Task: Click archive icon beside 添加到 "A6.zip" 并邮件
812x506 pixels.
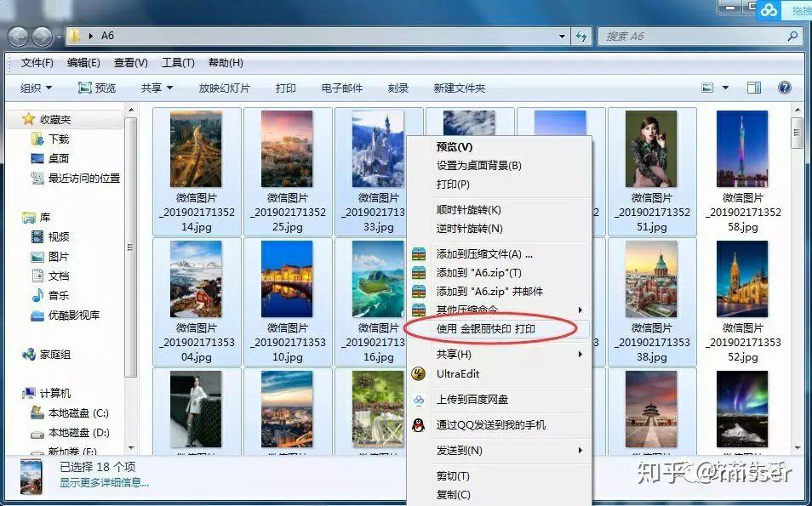Action: tap(419, 292)
